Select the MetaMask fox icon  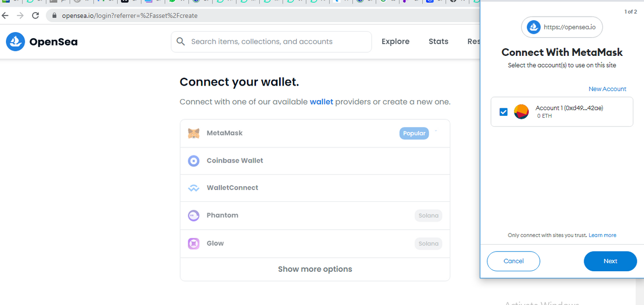coord(194,133)
